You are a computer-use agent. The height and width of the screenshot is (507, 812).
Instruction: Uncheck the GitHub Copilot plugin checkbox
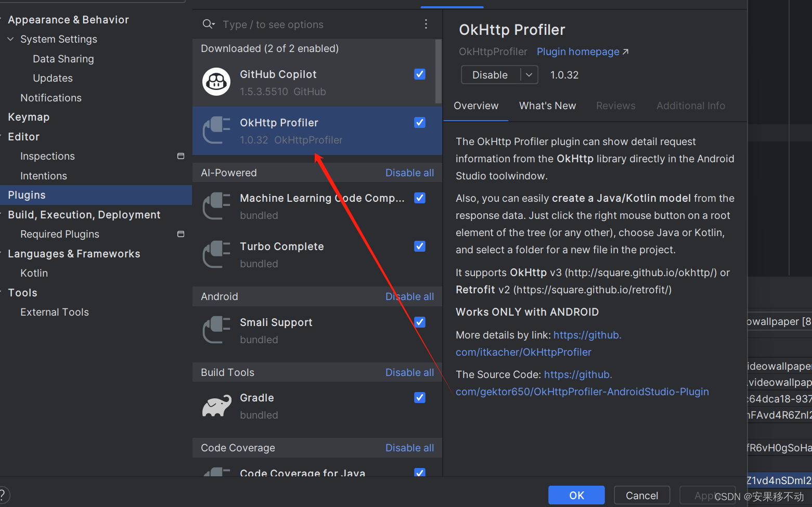[420, 74]
